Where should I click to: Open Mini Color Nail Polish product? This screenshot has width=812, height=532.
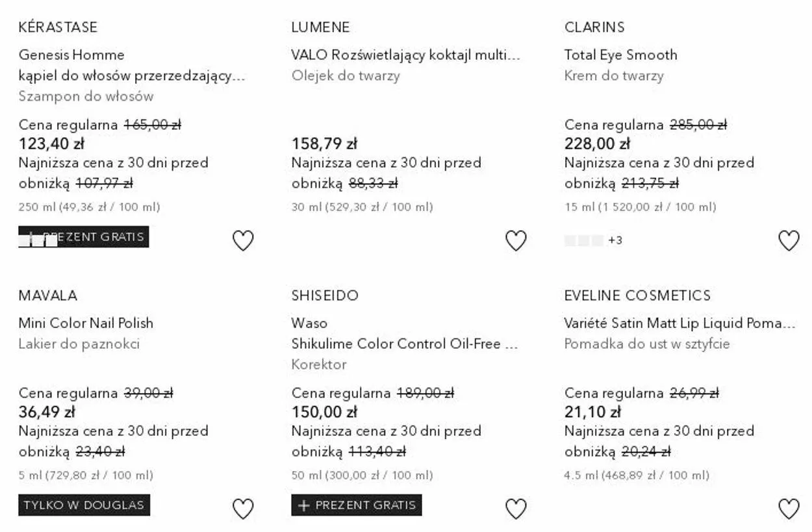[x=86, y=323]
